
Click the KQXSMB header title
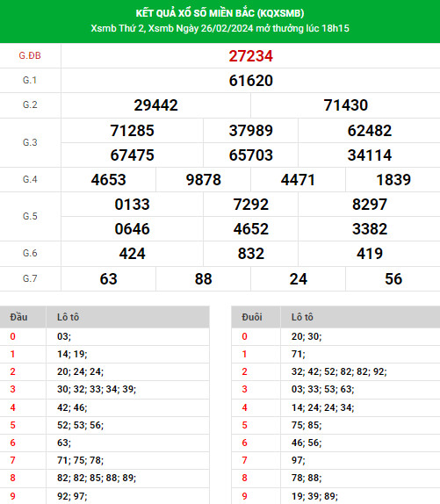pyautogui.click(x=220, y=13)
